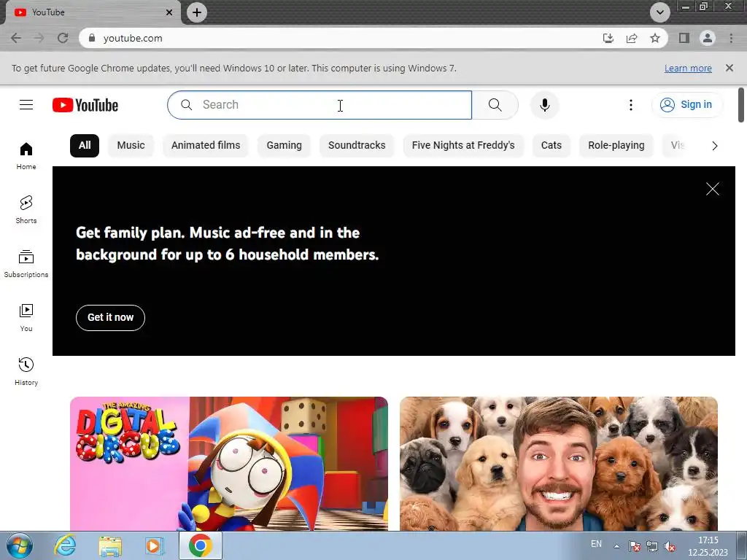The width and height of the screenshot is (747, 560).
Task: Start voice search with microphone icon
Action: pos(544,105)
